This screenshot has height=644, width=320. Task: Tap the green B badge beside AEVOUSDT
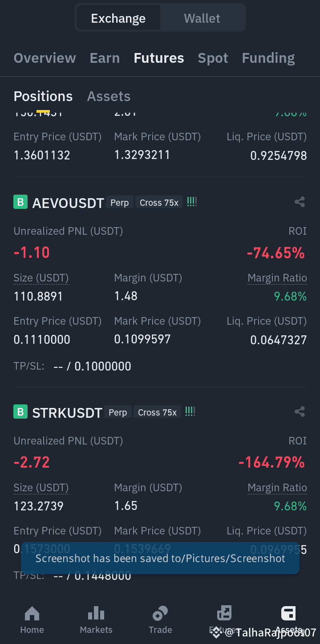pos(20,202)
